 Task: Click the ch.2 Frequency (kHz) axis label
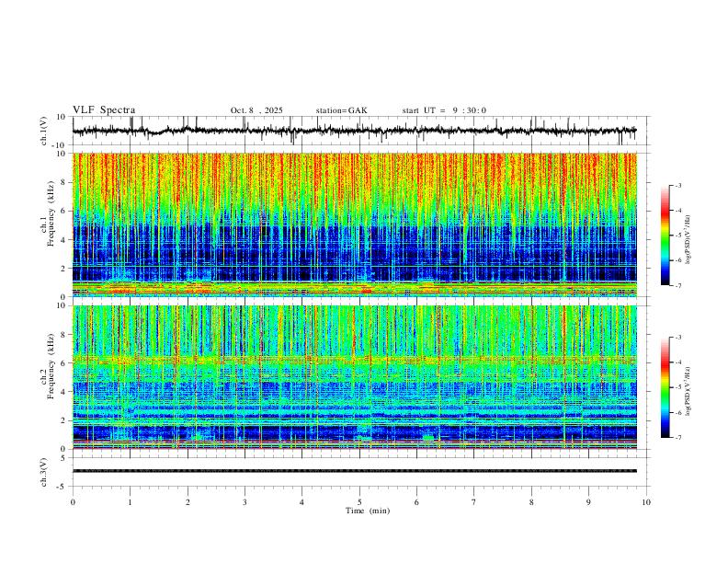48,366
